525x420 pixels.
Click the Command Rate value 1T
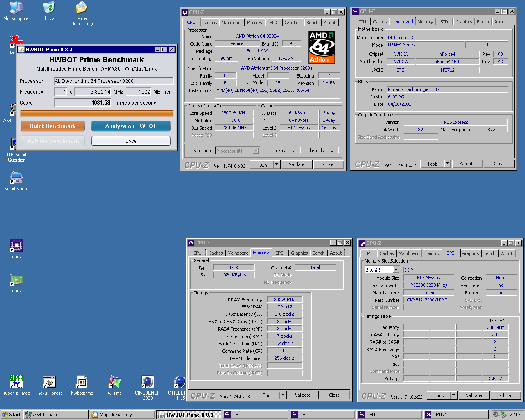[285, 351]
